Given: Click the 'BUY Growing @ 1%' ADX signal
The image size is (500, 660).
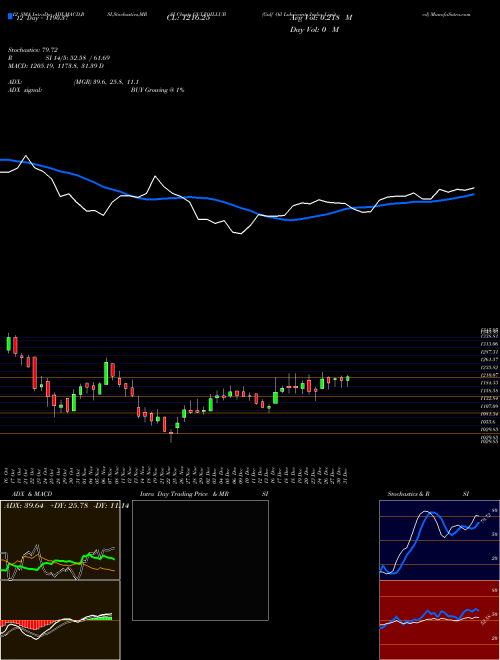Looking at the screenshot, I should click(157, 90).
